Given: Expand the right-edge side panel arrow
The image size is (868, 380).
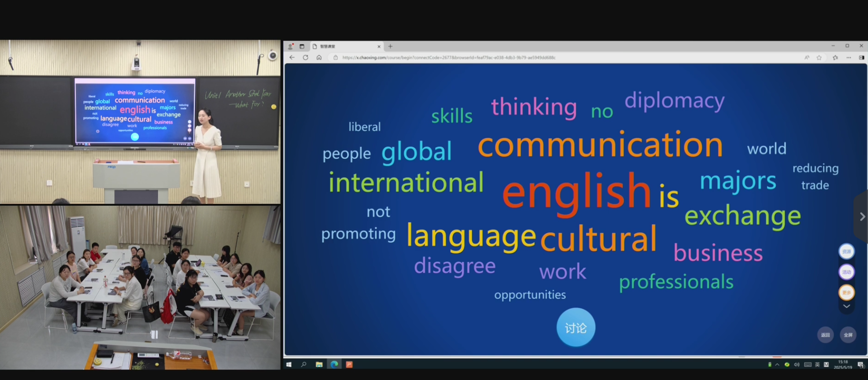Looking at the screenshot, I should [862, 217].
